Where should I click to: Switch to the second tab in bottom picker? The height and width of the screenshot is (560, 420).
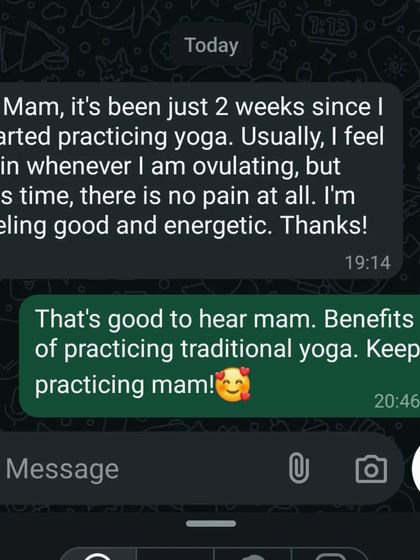tap(175, 553)
